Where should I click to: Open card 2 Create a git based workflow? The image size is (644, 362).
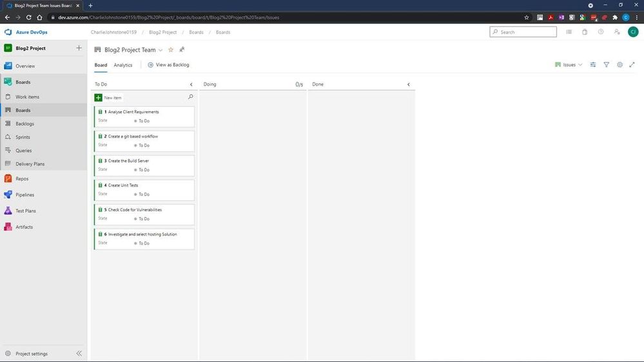click(133, 137)
